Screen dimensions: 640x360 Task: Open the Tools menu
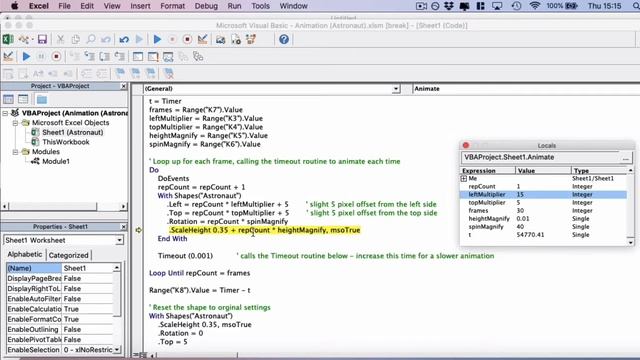pos(260,6)
